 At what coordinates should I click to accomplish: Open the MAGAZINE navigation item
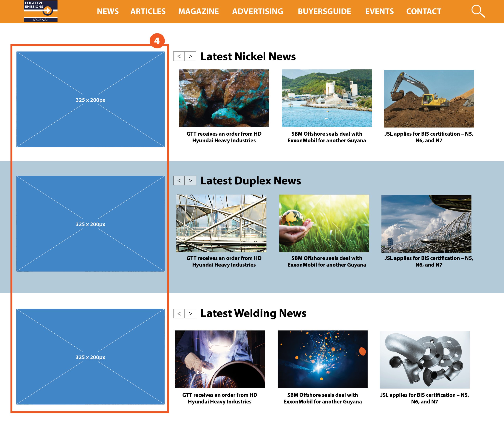click(x=198, y=11)
